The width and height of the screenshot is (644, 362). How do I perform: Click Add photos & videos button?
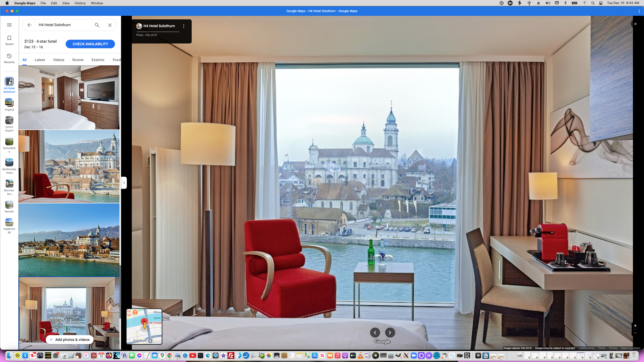[x=70, y=340]
